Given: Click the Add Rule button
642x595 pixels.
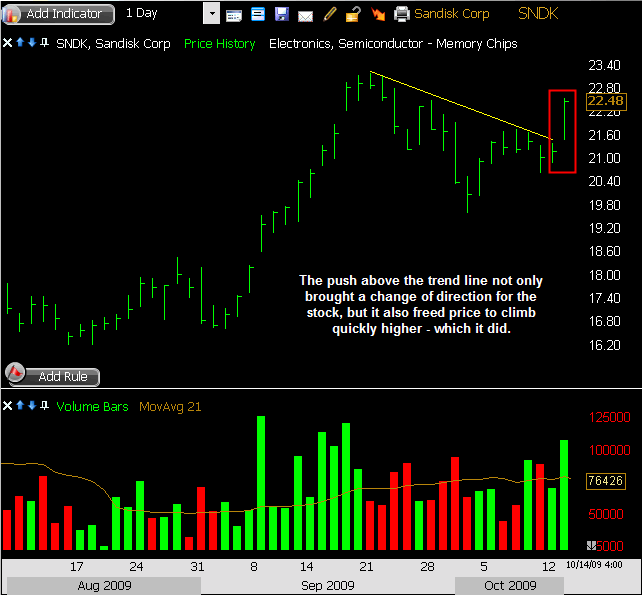Looking at the screenshot, I should [x=53, y=376].
